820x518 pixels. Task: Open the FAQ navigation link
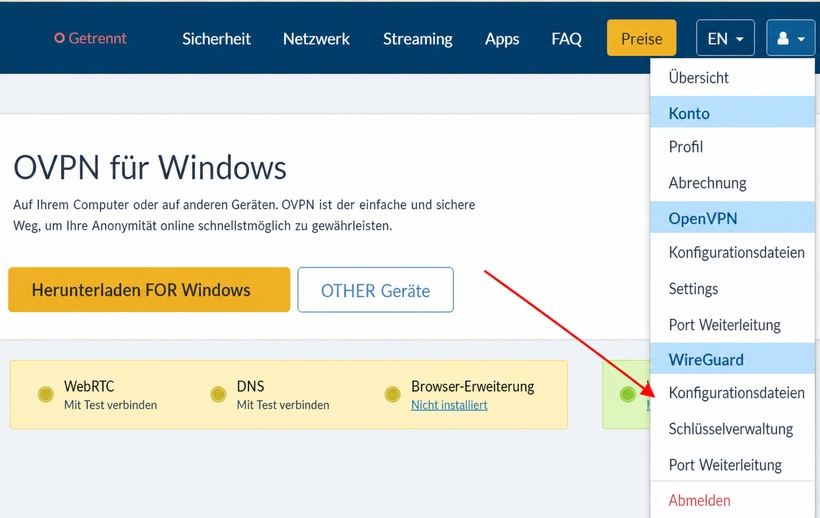point(566,39)
